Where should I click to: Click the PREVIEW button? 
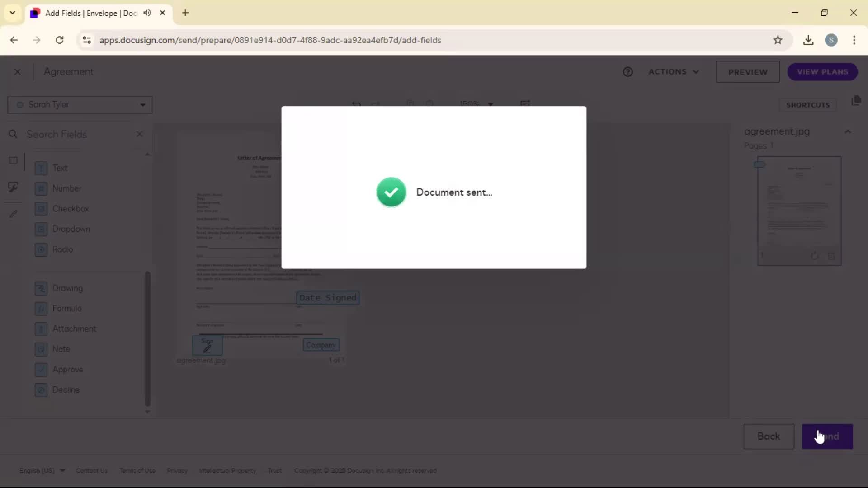coord(747,72)
